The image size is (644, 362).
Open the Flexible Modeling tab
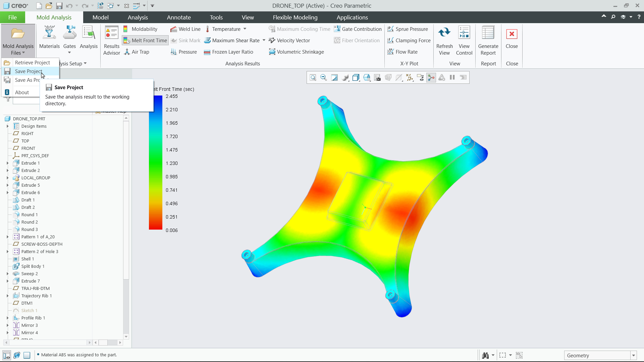pyautogui.click(x=295, y=17)
